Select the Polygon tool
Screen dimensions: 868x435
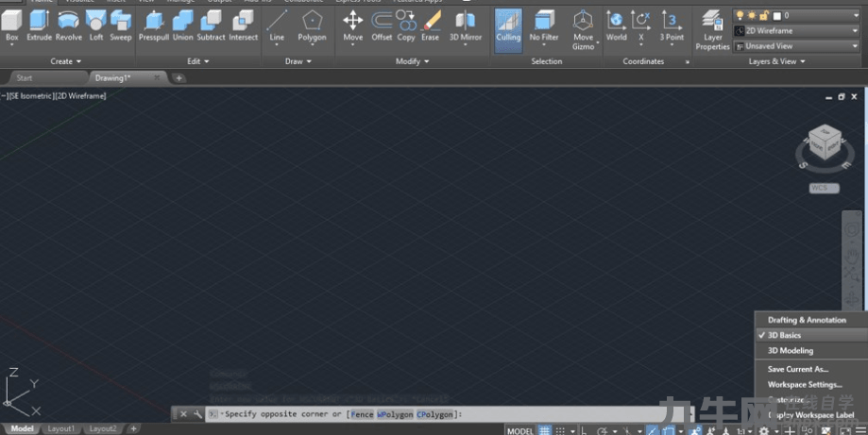pos(313,26)
